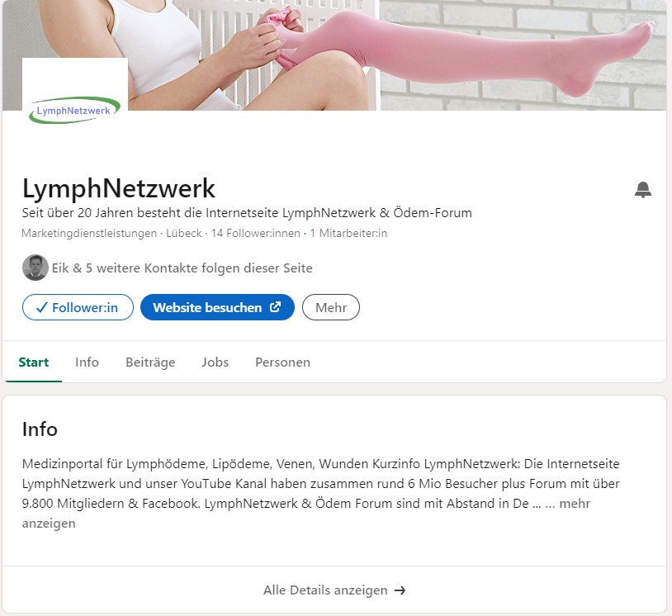Click the LymphNetzwerk page title heading
The width and height of the screenshot is (672, 616).
[x=119, y=188]
